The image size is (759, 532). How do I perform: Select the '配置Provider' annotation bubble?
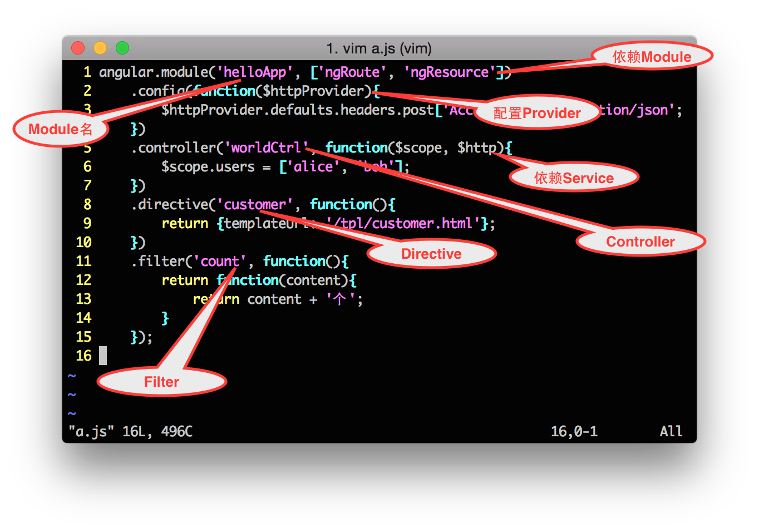click(536, 113)
